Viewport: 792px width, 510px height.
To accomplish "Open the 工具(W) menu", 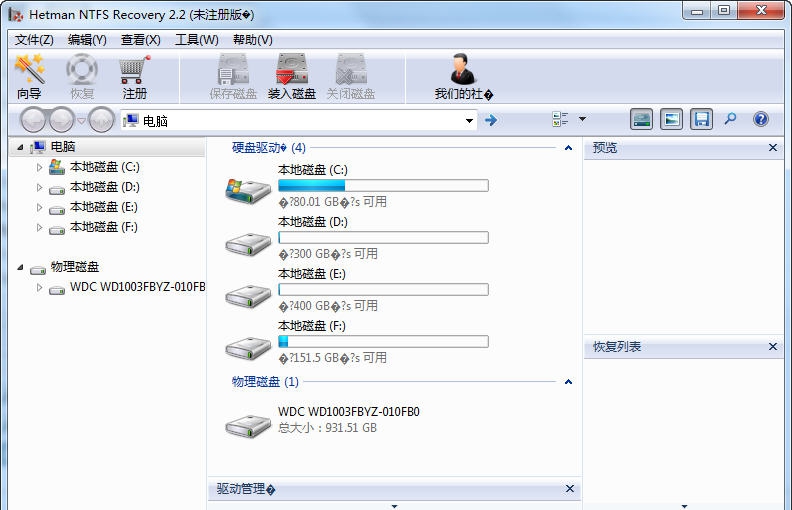I will [x=196, y=40].
